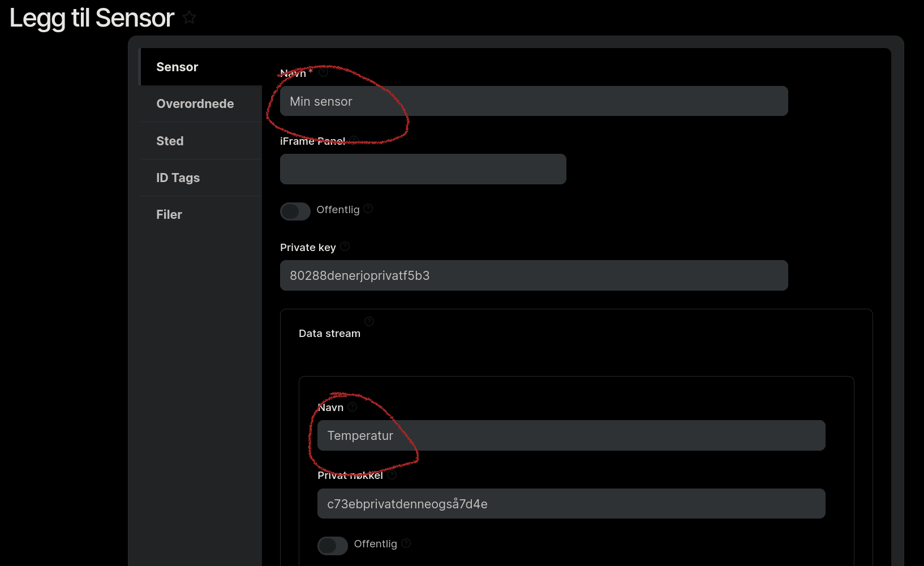Focus the empty iFrame Panel input field
Viewport: 924px width, 566px height.
(423, 169)
